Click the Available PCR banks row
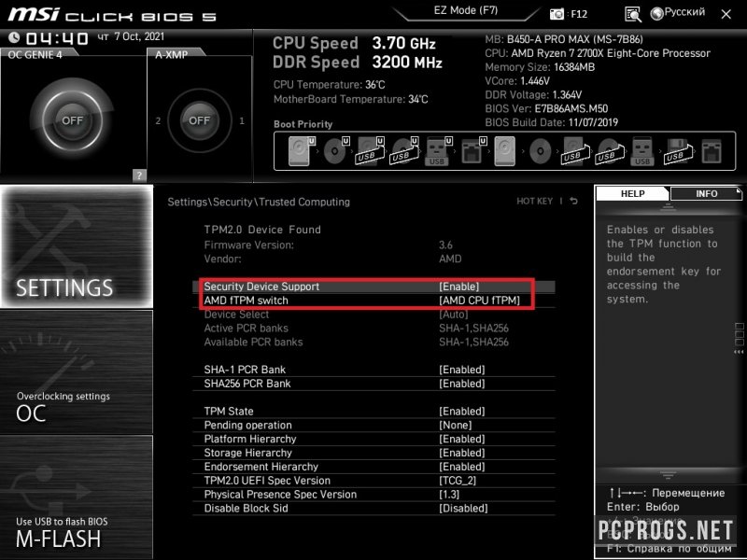 373,342
